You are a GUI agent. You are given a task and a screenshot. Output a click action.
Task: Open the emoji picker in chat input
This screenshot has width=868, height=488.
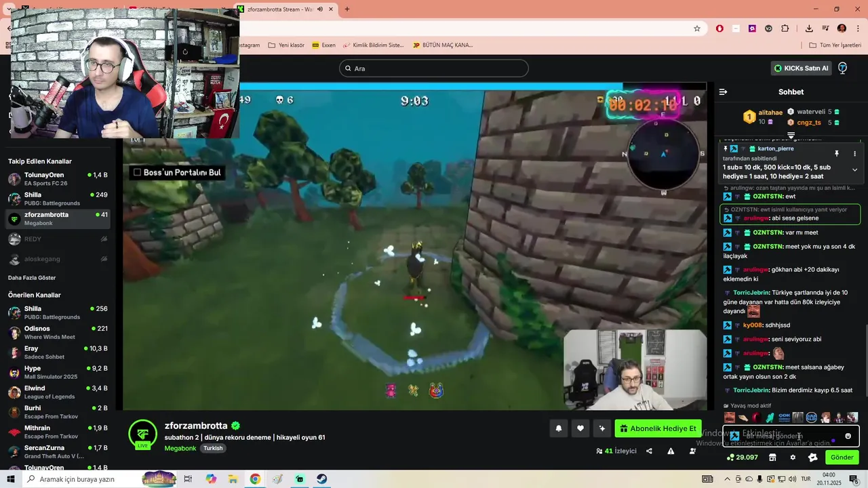tap(848, 436)
